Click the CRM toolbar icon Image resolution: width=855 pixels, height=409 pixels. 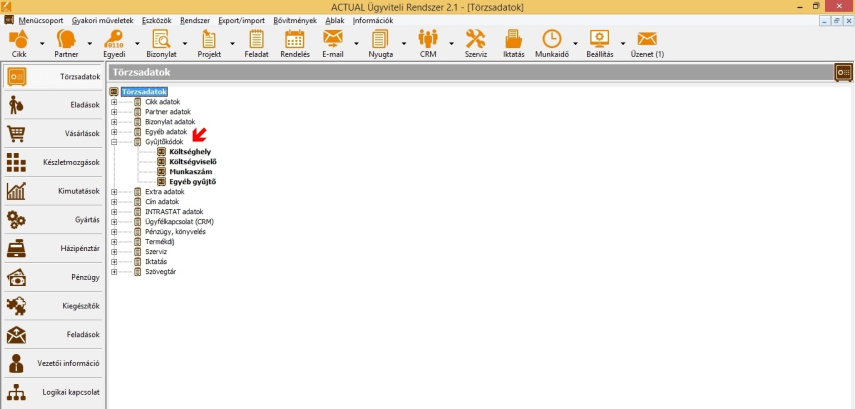click(x=428, y=41)
